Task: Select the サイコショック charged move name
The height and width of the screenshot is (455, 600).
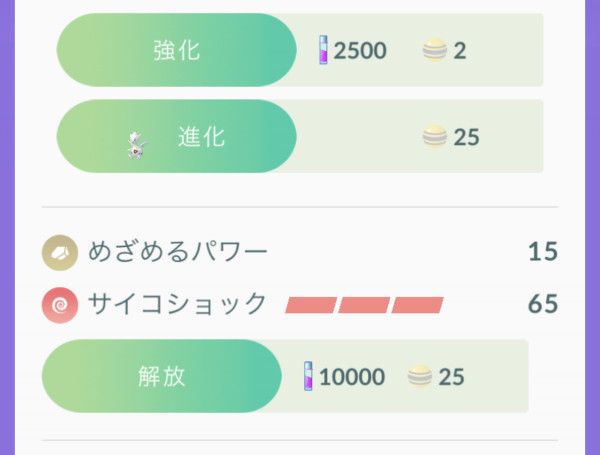Action: click(x=177, y=304)
